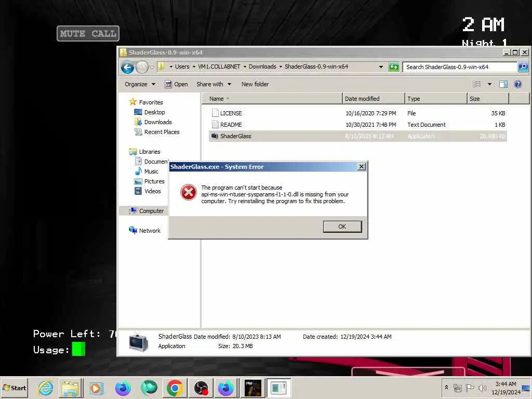Open the address bar history dropdown

[381, 67]
